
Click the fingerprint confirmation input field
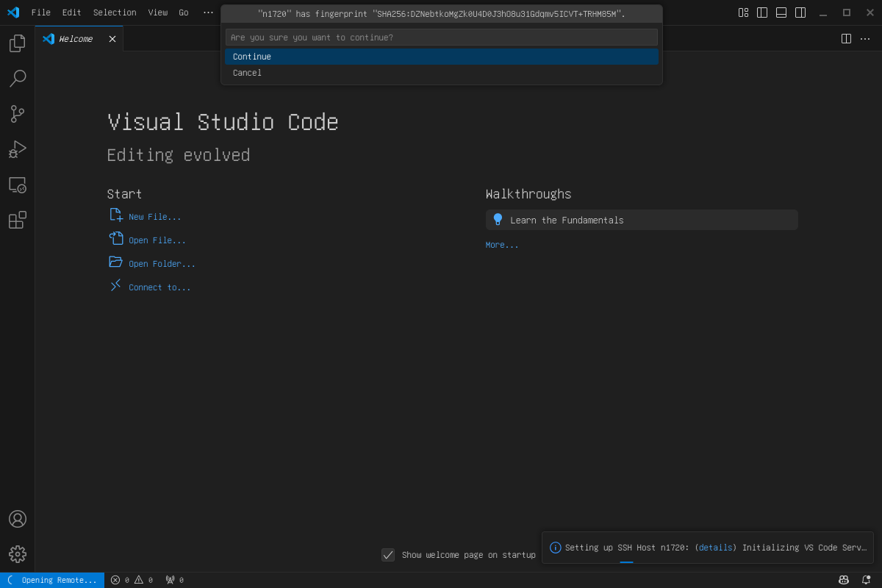point(441,37)
